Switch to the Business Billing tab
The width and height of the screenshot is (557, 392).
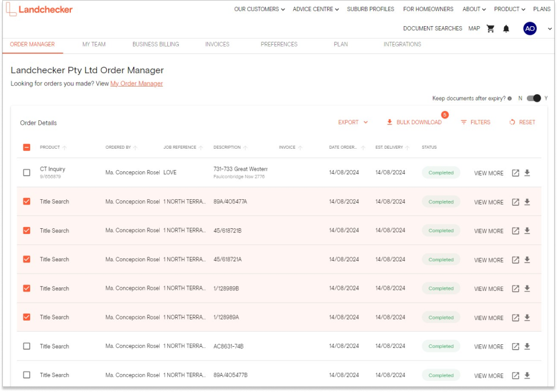point(156,44)
